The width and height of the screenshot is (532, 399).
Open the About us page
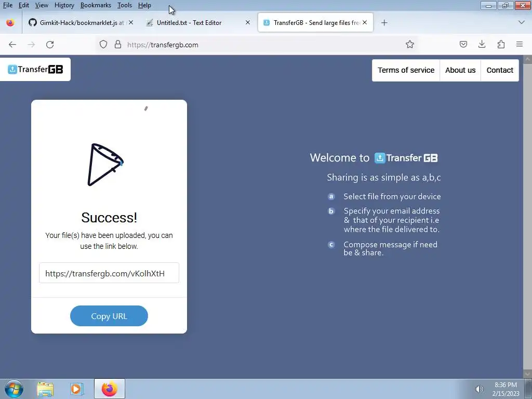click(460, 70)
